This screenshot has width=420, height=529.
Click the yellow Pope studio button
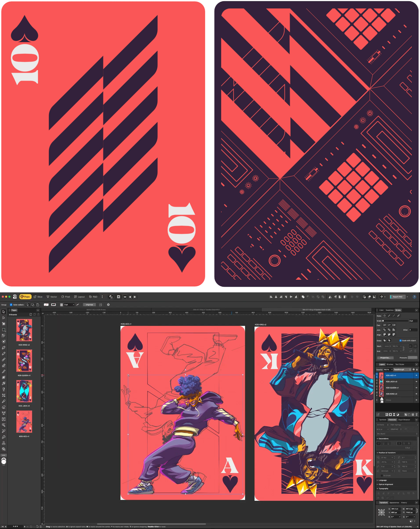coord(25,297)
